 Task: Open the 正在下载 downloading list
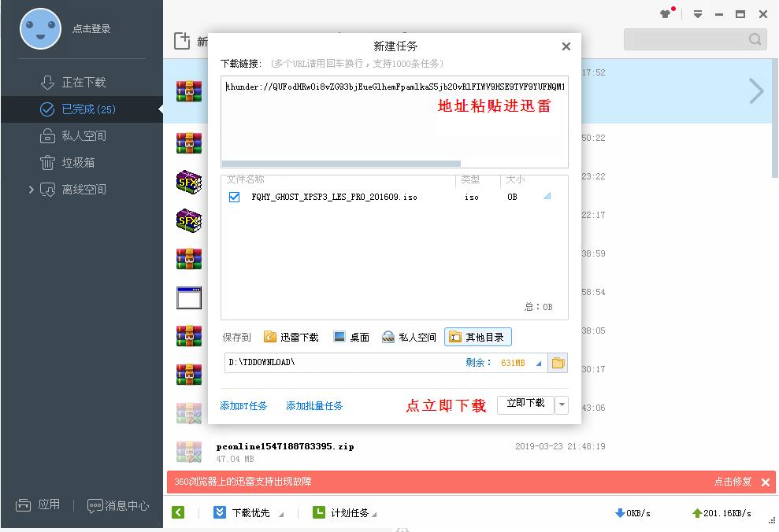click(x=73, y=83)
